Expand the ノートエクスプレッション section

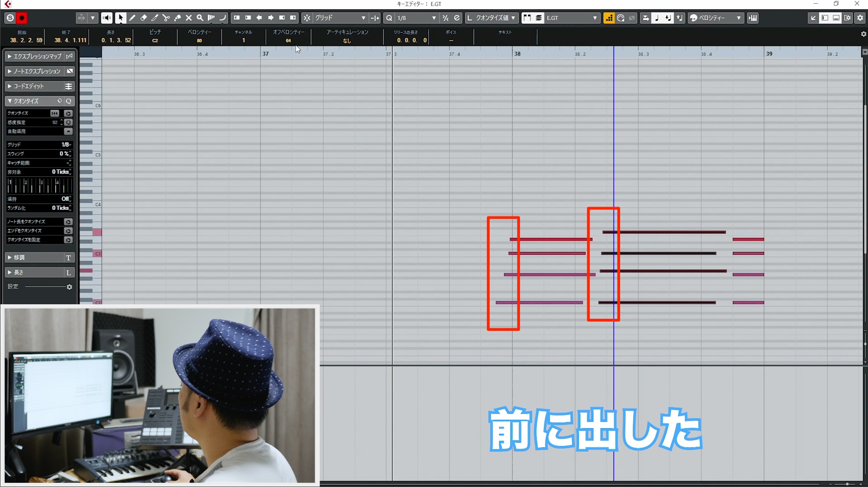point(39,71)
